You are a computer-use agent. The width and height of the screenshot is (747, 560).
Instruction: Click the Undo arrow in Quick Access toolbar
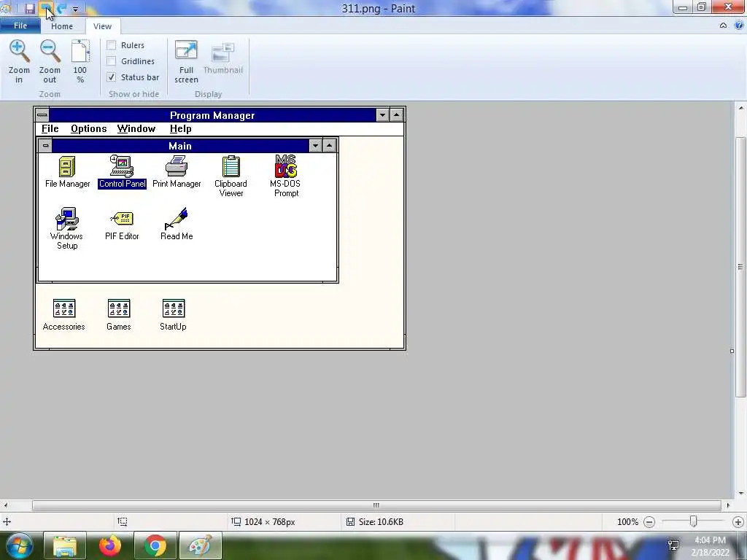click(46, 8)
